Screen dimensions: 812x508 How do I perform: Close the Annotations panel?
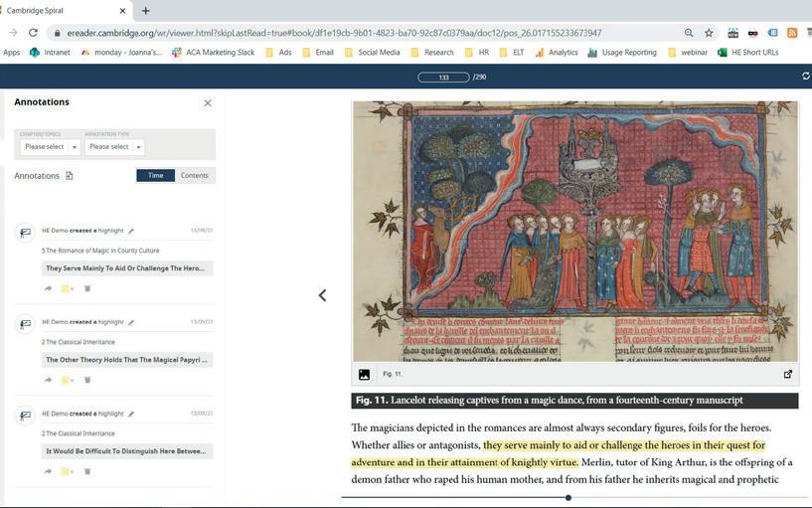pos(208,103)
